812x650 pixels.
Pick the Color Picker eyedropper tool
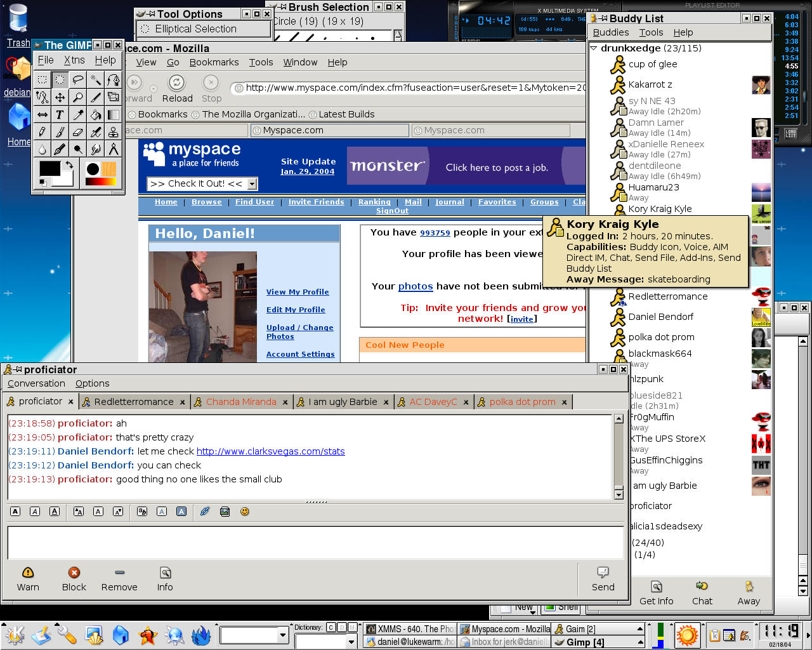tap(77, 115)
